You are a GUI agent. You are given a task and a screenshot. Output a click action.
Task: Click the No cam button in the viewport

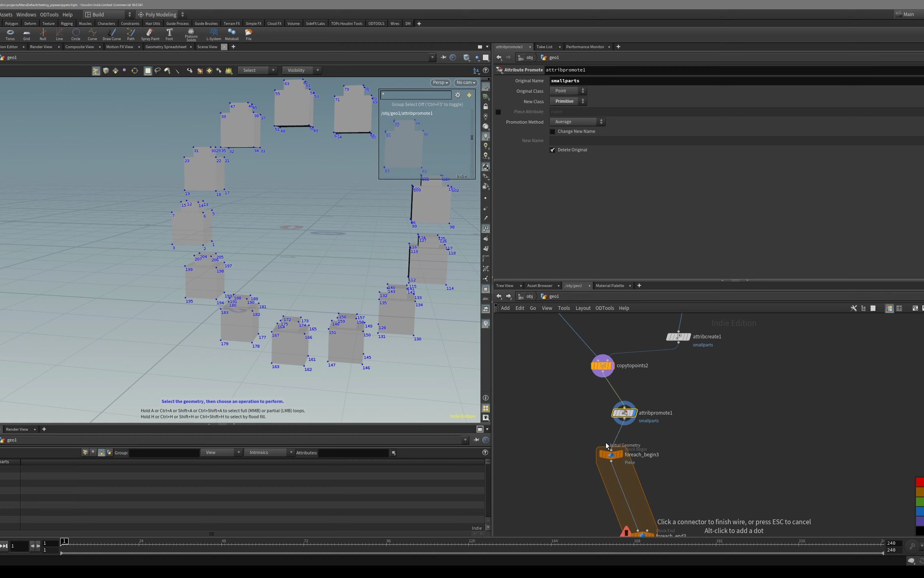click(465, 82)
